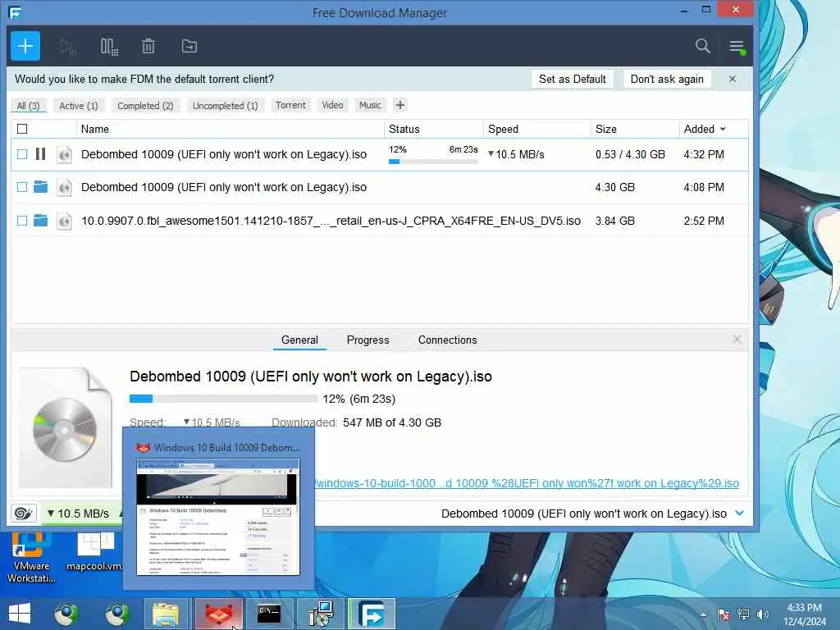This screenshot has height=630, width=840.
Task: Open VMware Workstation desktop shortcut
Action: click(31, 557)
